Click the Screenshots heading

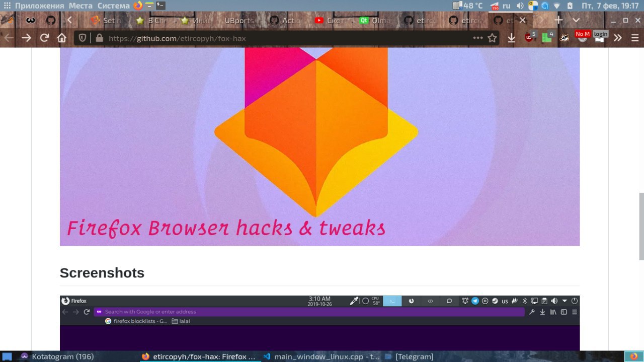[x=102, y=273]
